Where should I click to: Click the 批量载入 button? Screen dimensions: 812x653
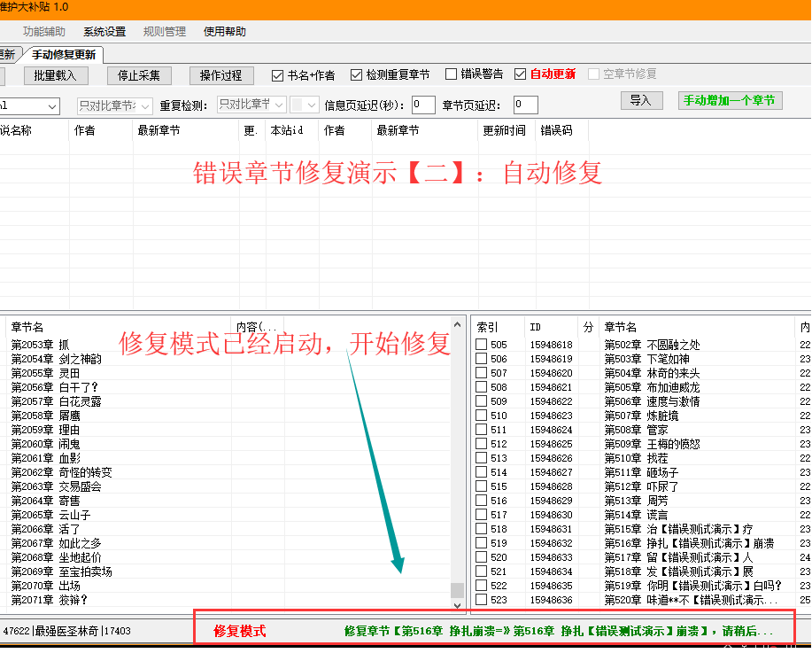coord(55,75)
